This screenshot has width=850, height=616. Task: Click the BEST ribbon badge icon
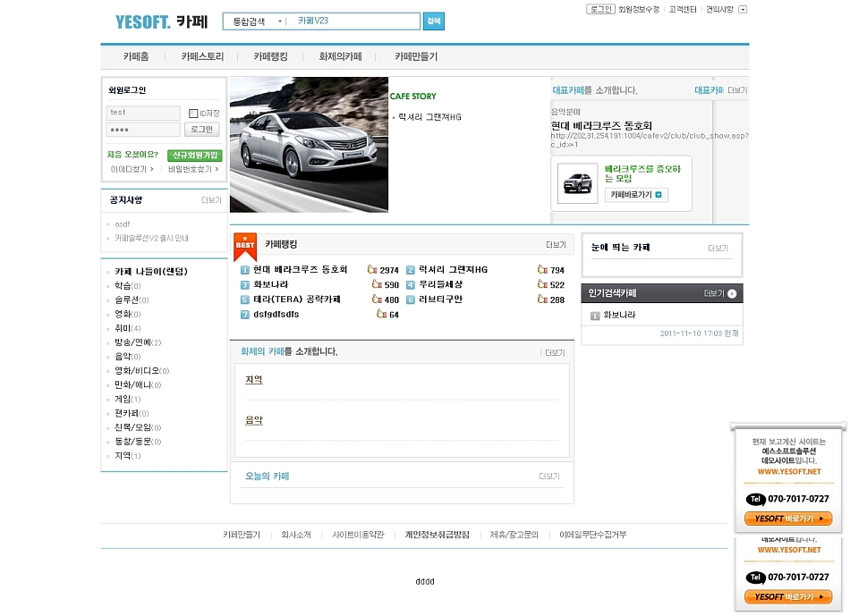(245, 247)
